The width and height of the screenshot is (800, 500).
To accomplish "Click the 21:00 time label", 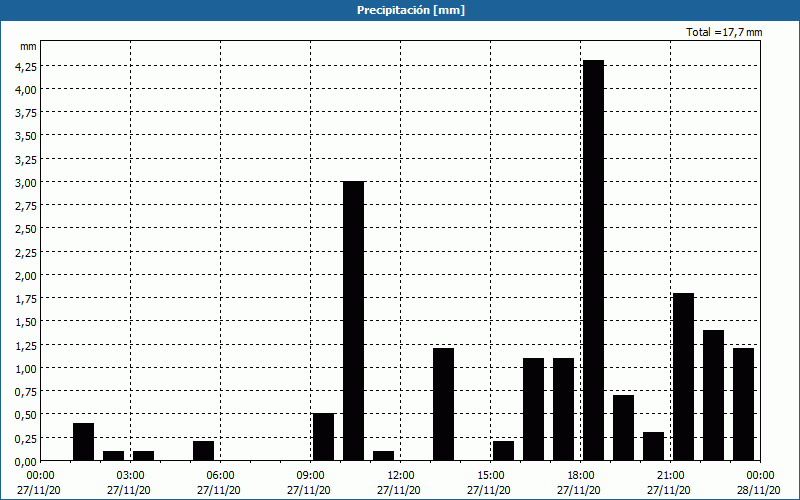I will click(670, 476).
